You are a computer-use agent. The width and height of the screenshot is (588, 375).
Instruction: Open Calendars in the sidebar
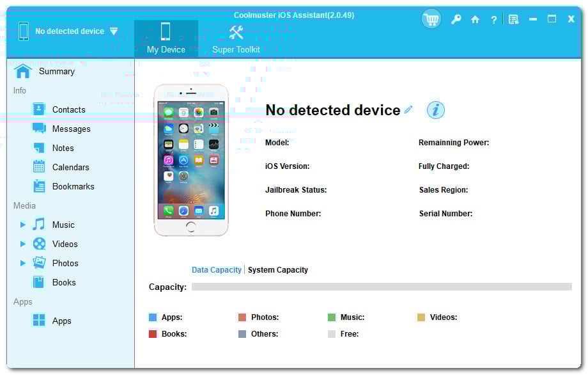70,167
